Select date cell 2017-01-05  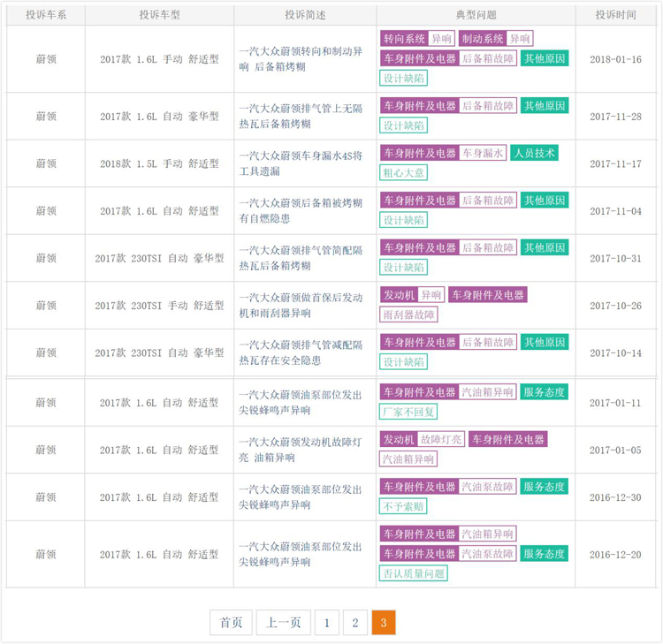(615, 450)
